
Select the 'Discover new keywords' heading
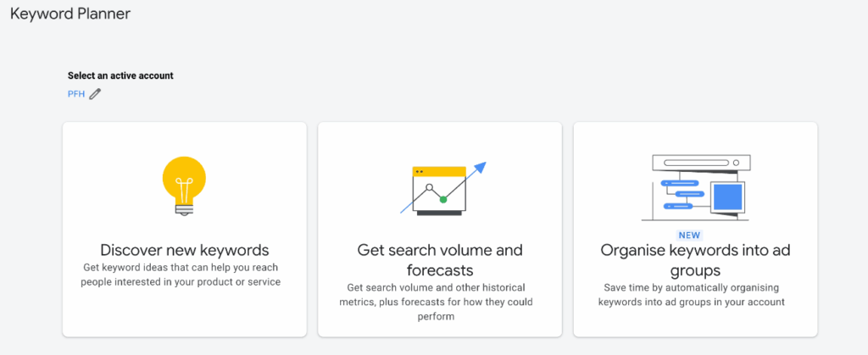184,250
